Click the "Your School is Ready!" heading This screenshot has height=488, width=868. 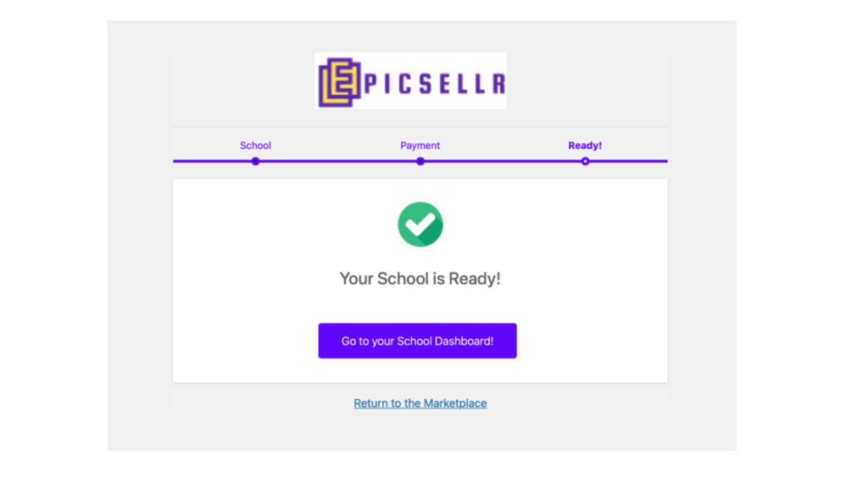pyautogui.click(x=420, y=278)
